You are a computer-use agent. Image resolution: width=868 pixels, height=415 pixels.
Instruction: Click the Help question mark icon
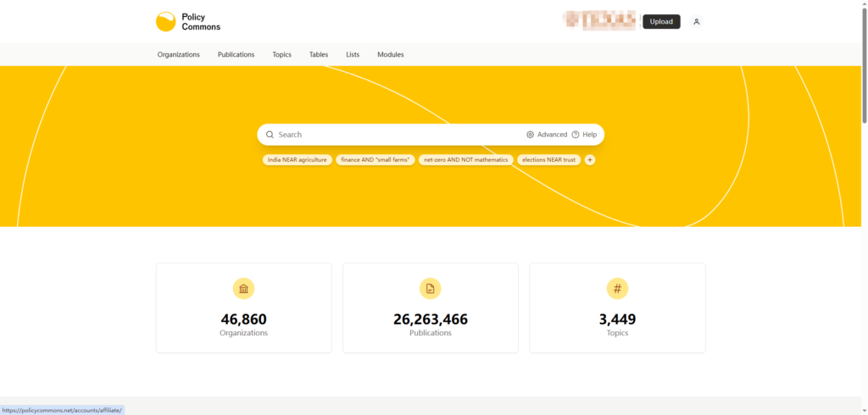click(576, 135)
